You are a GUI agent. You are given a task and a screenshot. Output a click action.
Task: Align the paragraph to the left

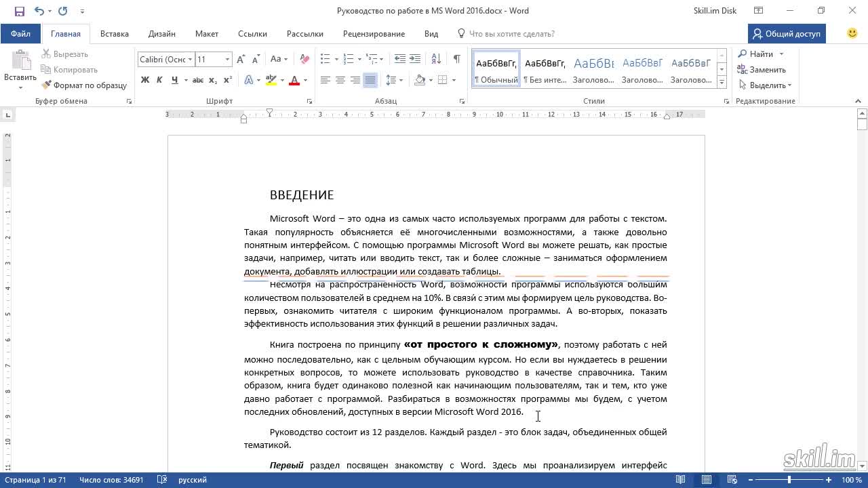pos(325,80)
